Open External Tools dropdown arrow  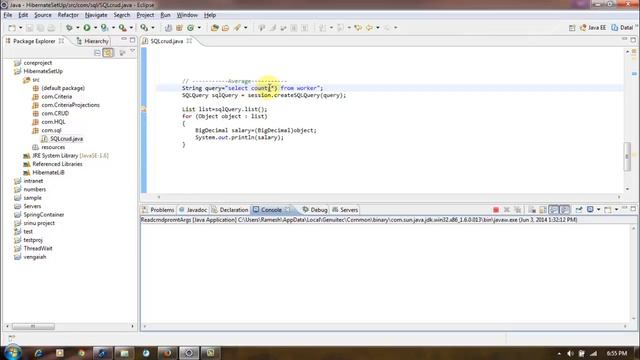tap(131, 28)
